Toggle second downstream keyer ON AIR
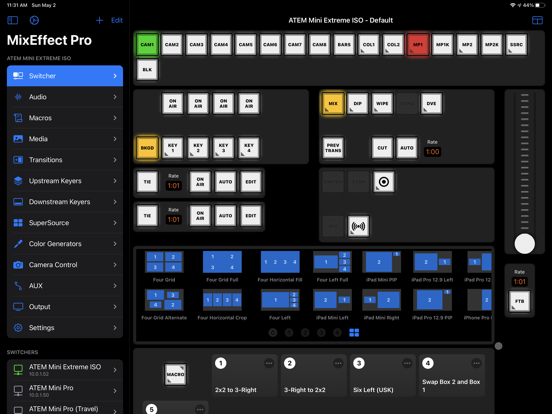Viewport: 552px width, 414px height. 200,215
